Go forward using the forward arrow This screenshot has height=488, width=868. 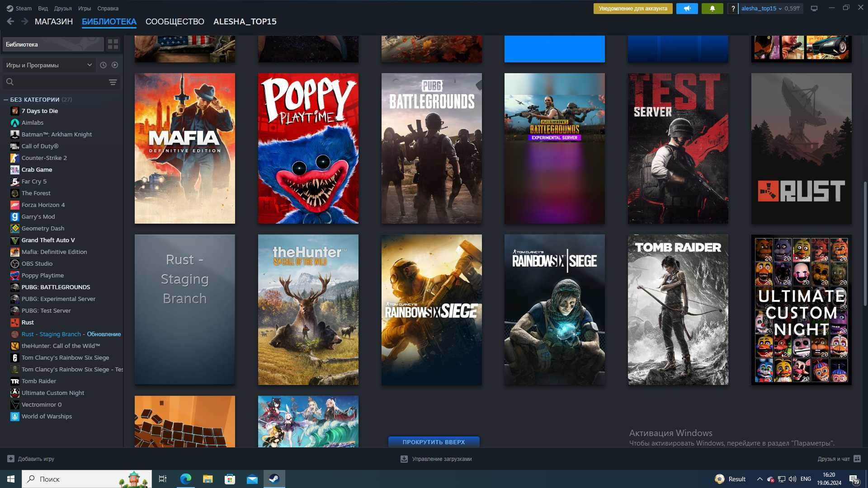(25, 21)
